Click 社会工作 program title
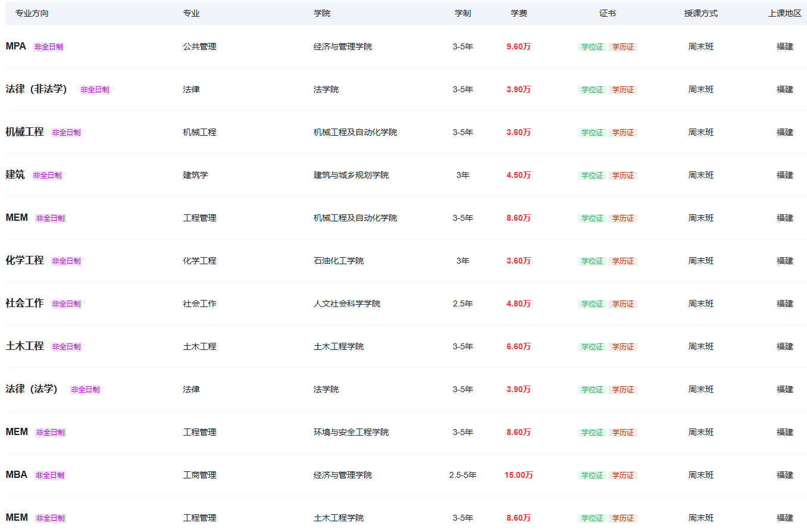Image resolution: width=807 pixels, height=532 pixels. pos(24,303)
